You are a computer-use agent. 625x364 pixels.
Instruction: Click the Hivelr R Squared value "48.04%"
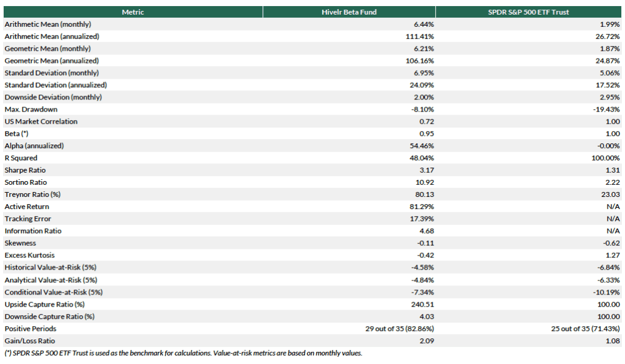pos(422,158)
